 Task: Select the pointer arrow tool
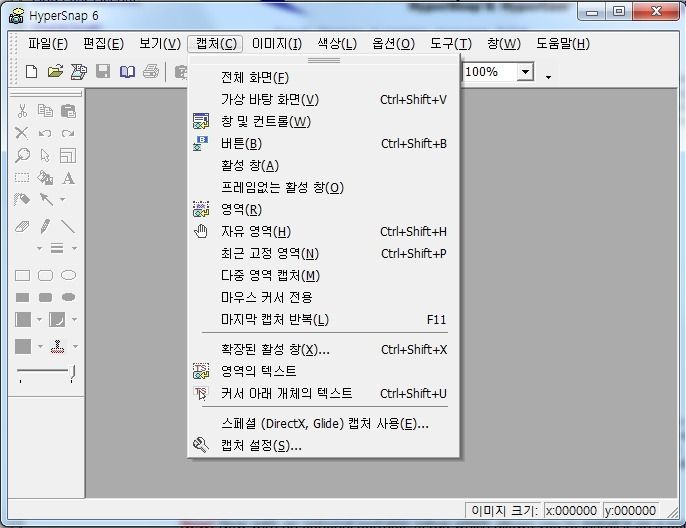tap(45, 155)
